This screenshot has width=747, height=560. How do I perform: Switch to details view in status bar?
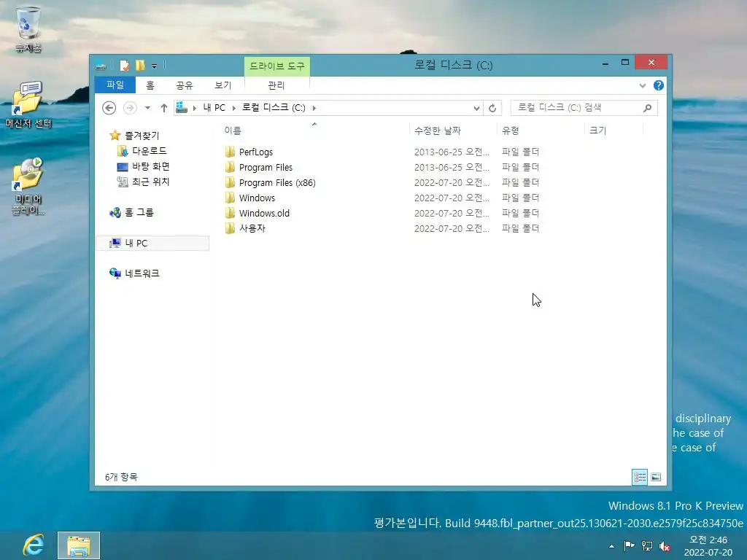tap(639, 477)
